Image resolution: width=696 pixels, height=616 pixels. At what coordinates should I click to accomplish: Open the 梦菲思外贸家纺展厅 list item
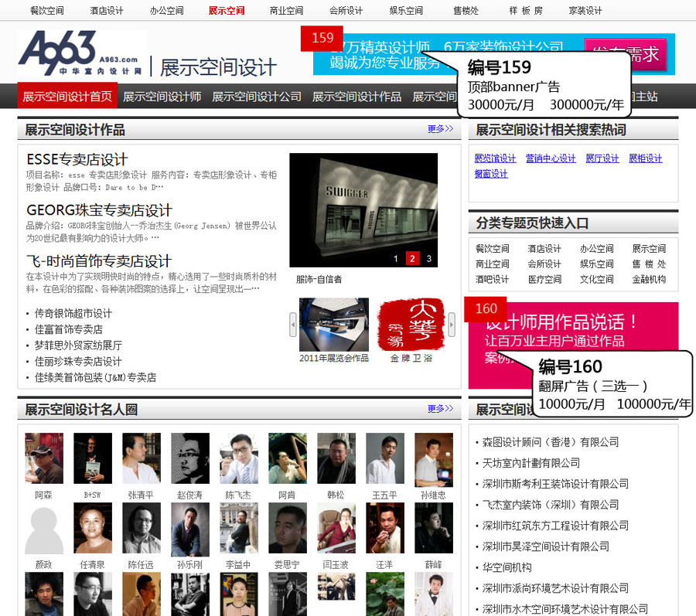pyautogui.click(x=78, y=345)
